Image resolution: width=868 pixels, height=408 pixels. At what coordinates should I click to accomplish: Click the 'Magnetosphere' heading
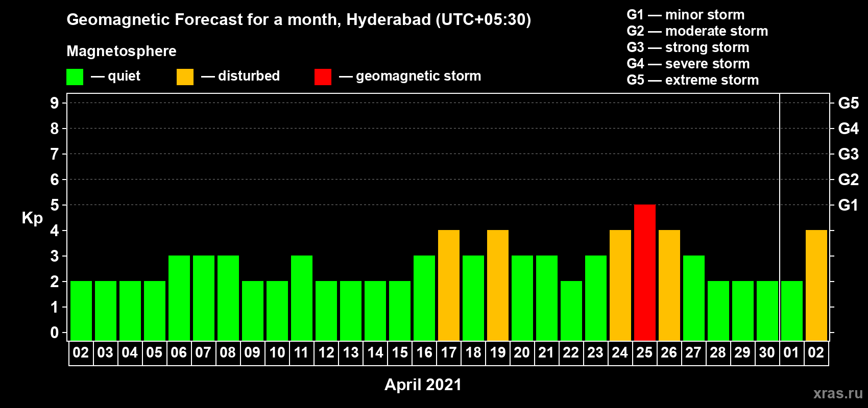pos(122,51)
